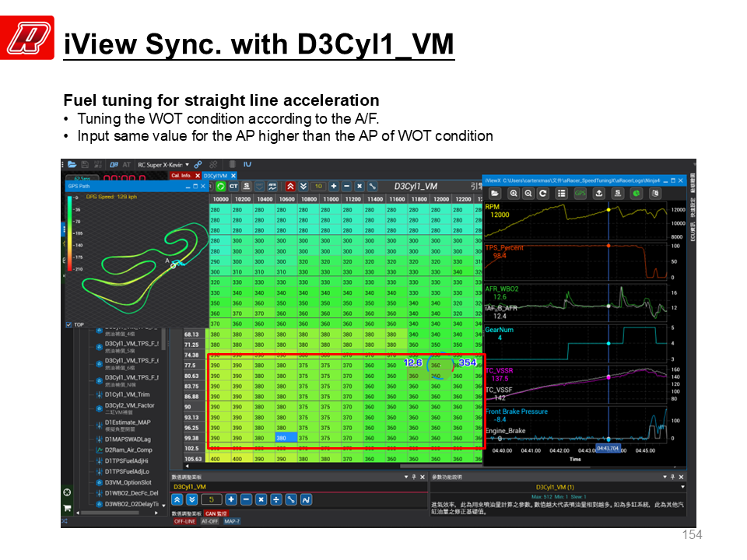Click the multiply icon in map toolbar
The image size is (747, 560).
pyautogui.click(x=359, y=186)
